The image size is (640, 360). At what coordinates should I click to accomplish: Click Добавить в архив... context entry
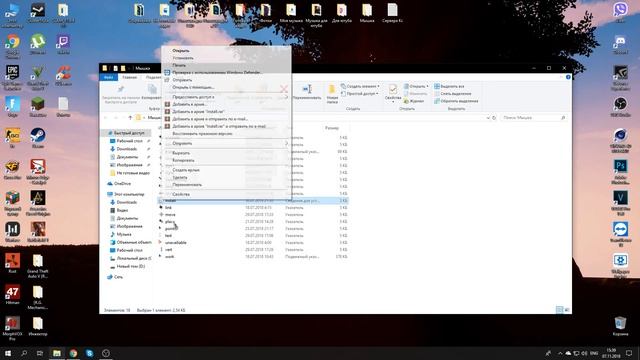tap(189, 104)
